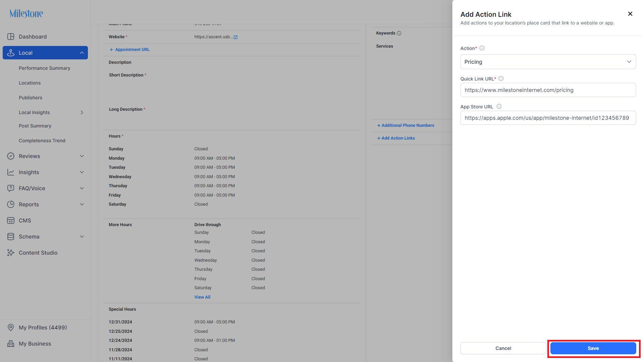Open My Profiles (4499)
This screenshot has height=362, width=644.
point(43,327)
